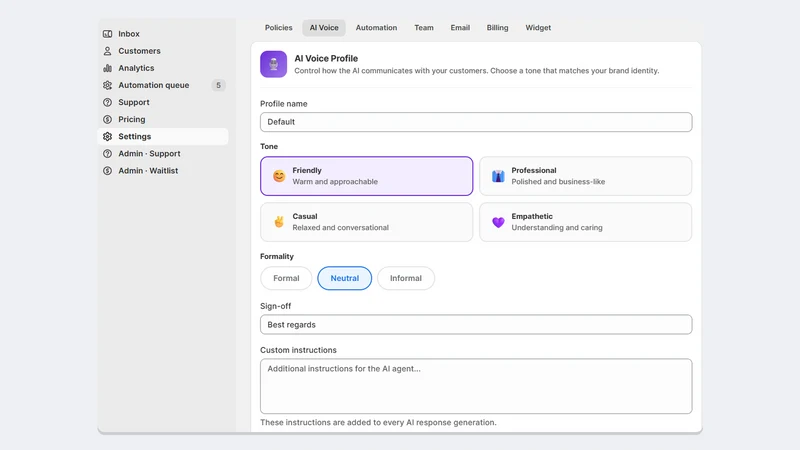Viewport: 800px width, 450px height.
Task: Click the Customers person icon
Action: [x=107, y=51]
